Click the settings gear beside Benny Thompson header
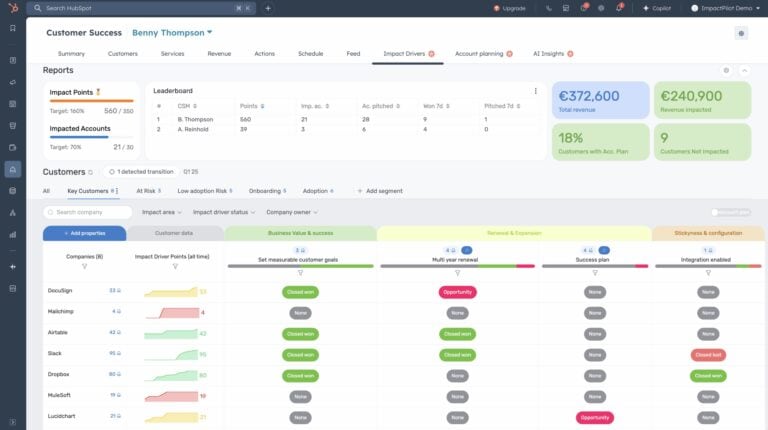 coord(741,33)
